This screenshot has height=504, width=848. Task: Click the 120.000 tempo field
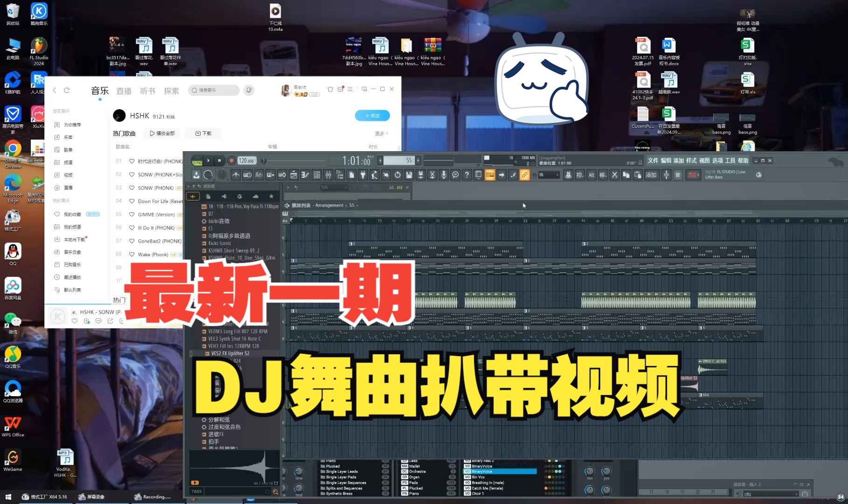(x=246, y=161)
